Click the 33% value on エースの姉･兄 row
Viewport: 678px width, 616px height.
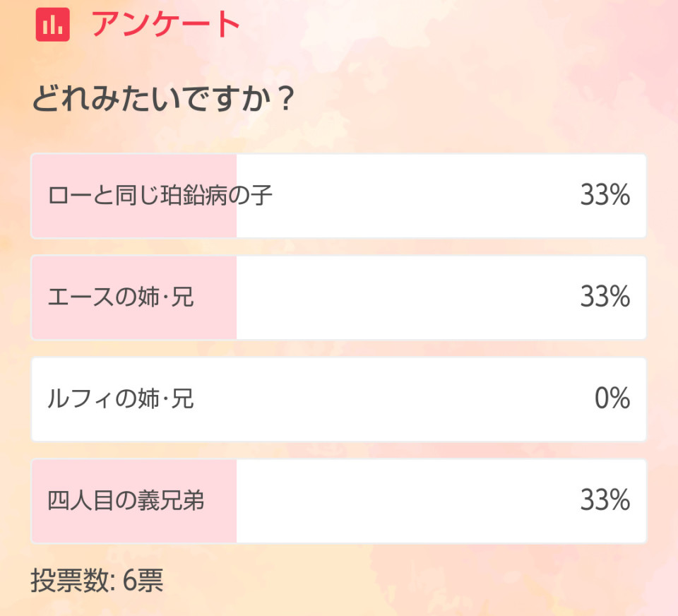coord(605,297)
